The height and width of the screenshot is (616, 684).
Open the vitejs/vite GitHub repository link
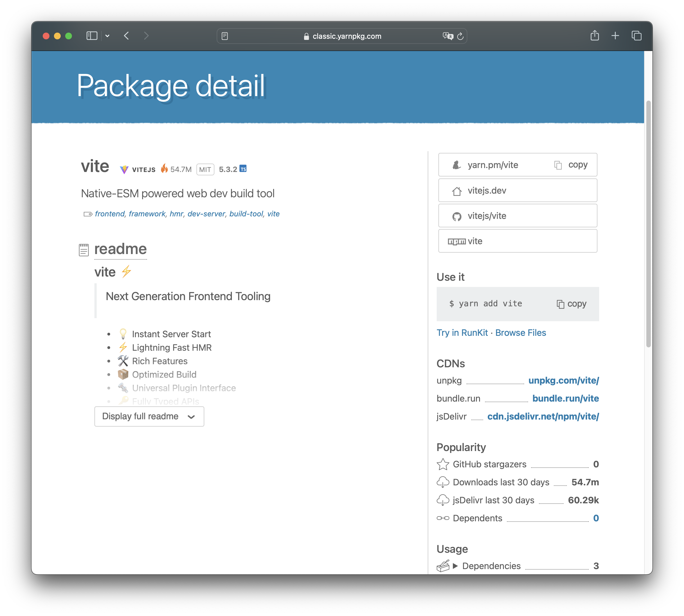coord(487,216)
